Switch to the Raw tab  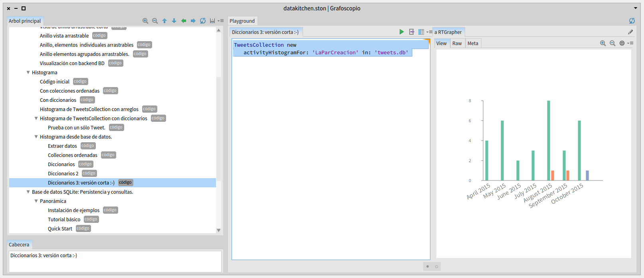coord(457,44)
